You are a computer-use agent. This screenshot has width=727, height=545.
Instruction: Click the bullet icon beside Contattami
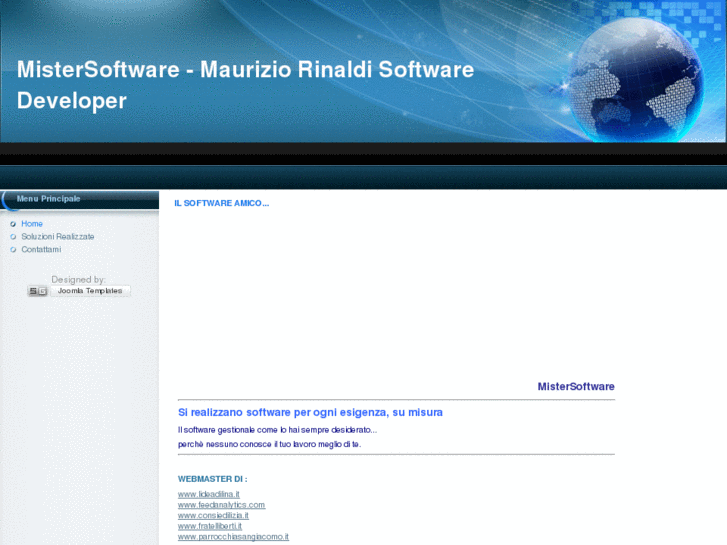[x=13, y=250]
